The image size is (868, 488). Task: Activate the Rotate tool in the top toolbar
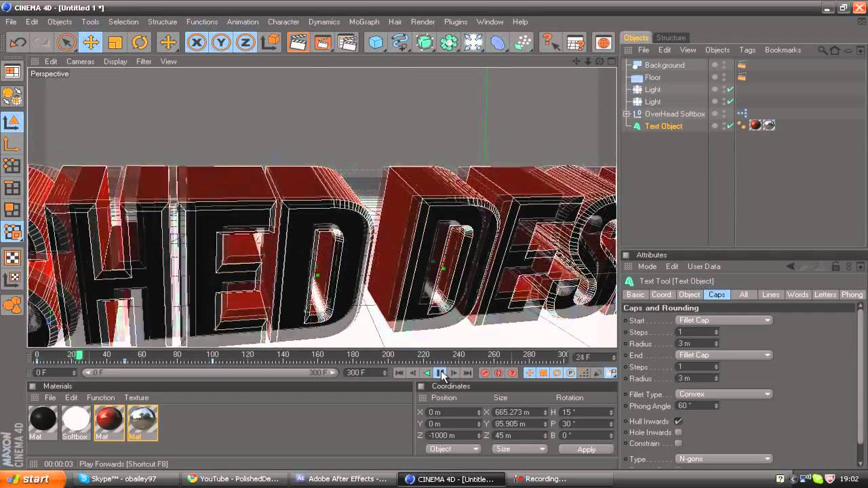click(139, 43)
